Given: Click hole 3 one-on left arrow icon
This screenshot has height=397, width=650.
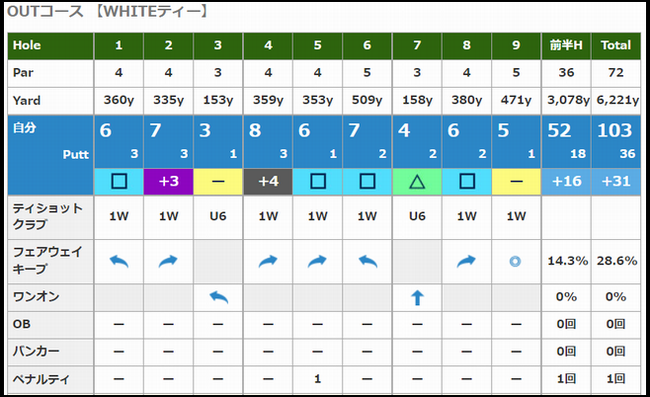Looking at the screenshot, I should [x=218, y=297].
